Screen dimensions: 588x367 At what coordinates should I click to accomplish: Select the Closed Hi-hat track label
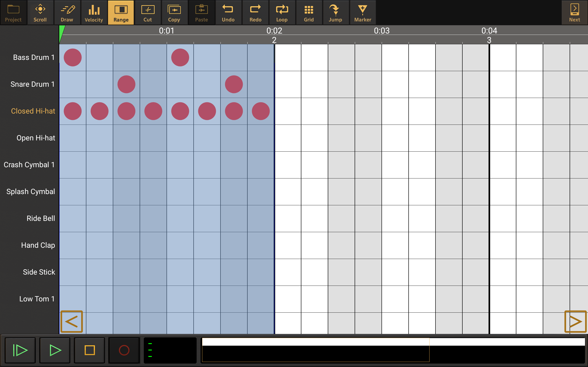point(33,111)
